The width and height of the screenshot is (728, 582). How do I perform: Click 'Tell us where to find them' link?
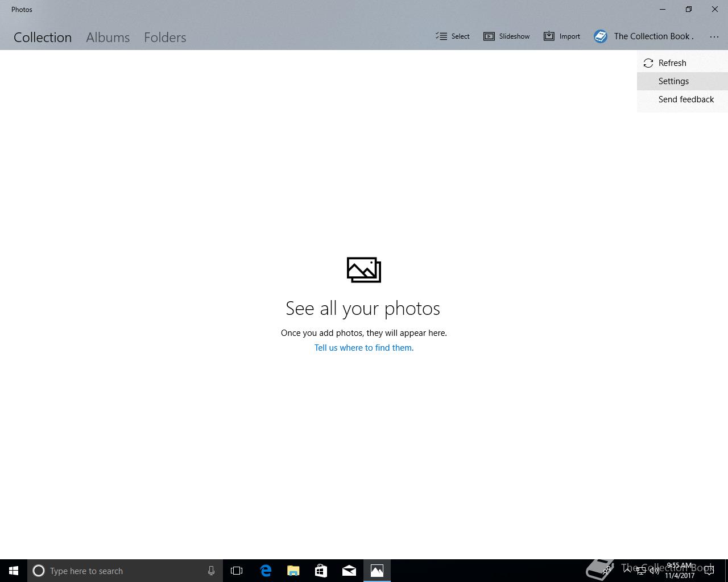(x=364, y=348)
